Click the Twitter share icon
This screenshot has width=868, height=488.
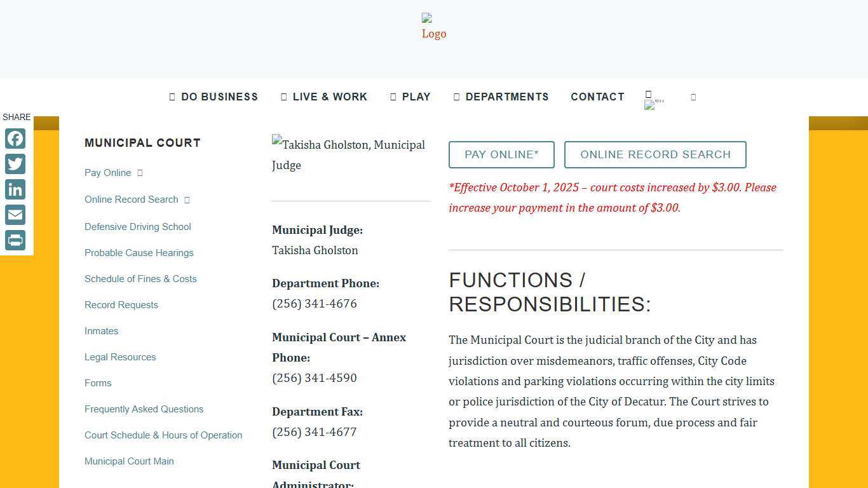click(15, 164)
